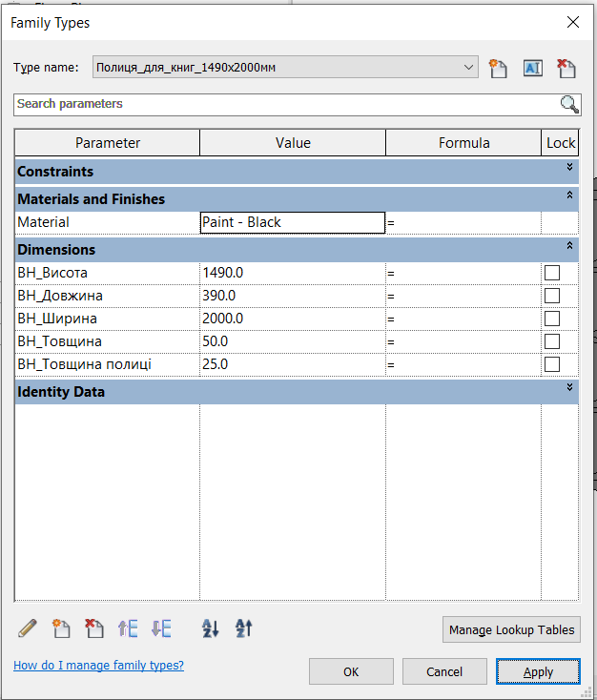The width and height of the screenshot is (597, 700).
Task: Tick the lock box for ВН_Товщина полиці
Action: click(x=551, y=364)
